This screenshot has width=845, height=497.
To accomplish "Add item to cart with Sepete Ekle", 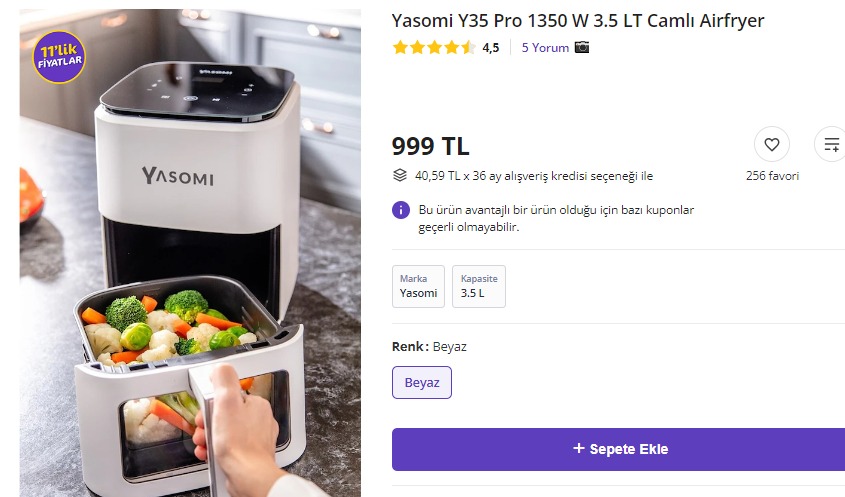I will tap(618, 449).
